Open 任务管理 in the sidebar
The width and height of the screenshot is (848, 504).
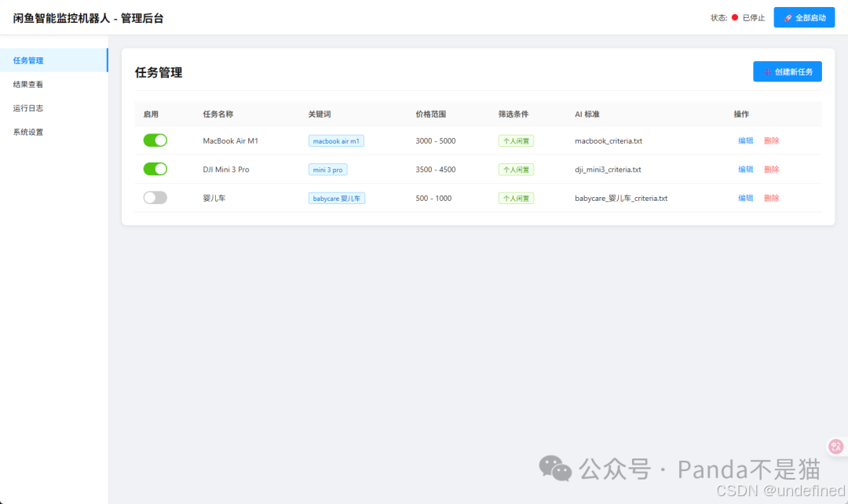[54, 60]
